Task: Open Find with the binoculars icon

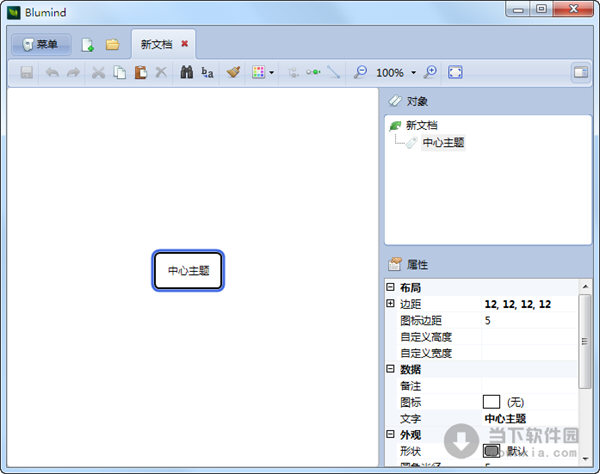Action: click(187, 72)
